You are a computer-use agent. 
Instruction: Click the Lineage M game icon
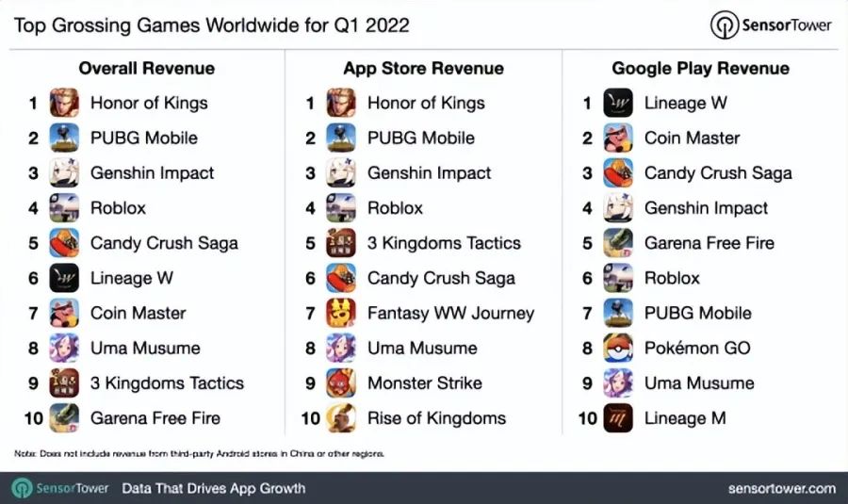(618, 418)
